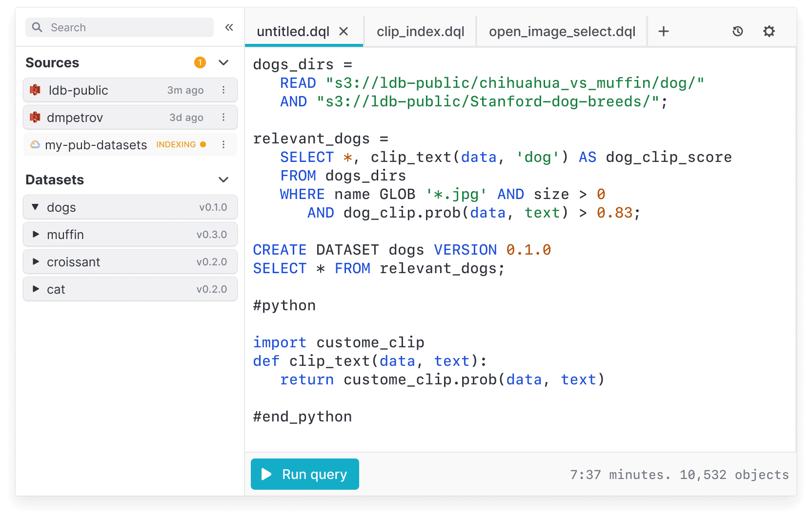Collapse the Datasets section
Image resolution: width=812 pixels, height=519 pixels.
(x=223, y=180)
